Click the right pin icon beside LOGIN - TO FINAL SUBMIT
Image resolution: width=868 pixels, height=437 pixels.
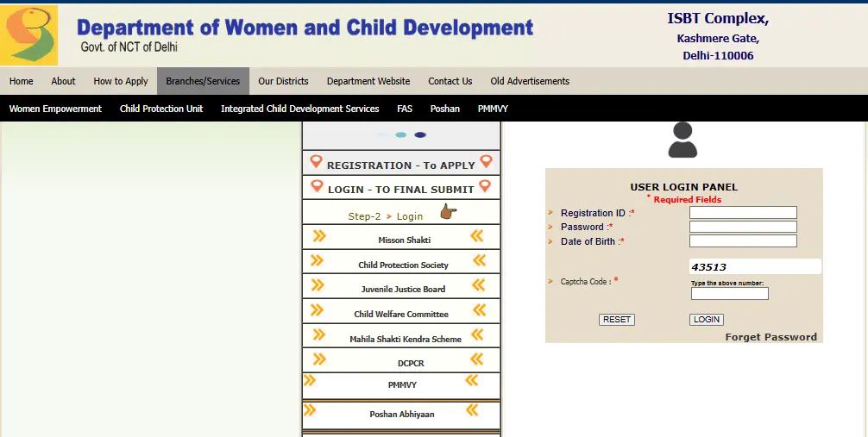click(x=485, y=186)
